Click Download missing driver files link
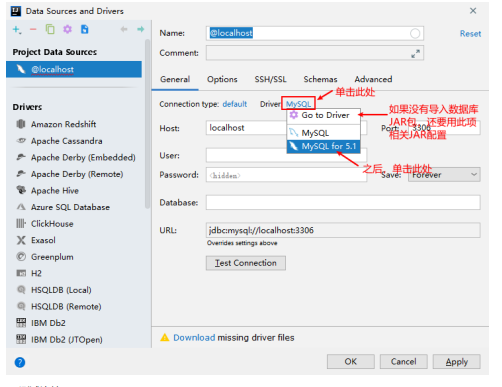 point(194,338)
